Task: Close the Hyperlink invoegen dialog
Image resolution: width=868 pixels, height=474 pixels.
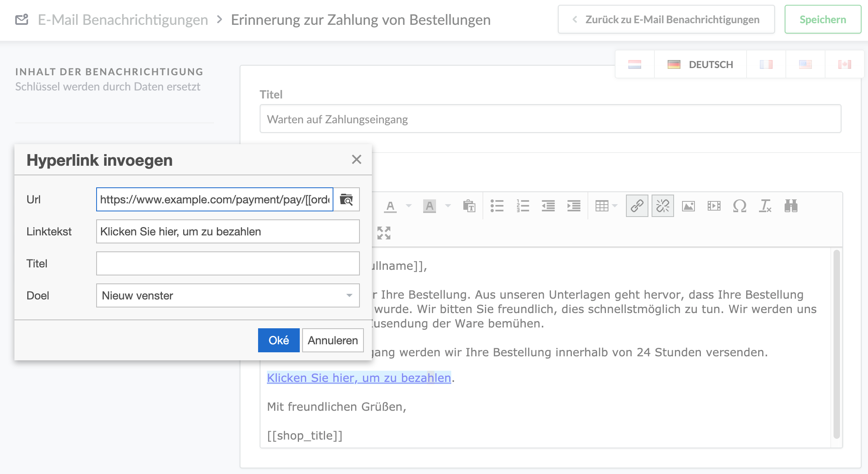Action: pos(357,159)
